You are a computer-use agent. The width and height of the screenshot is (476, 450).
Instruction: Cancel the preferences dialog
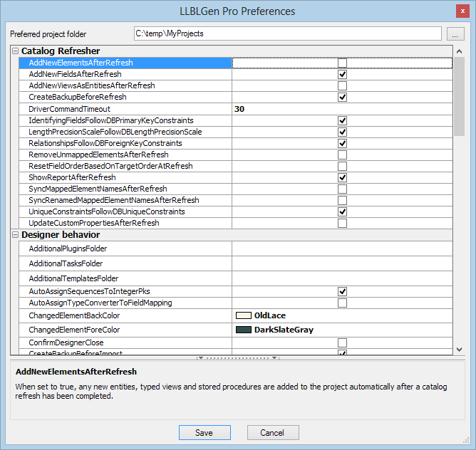click(273, 432)
